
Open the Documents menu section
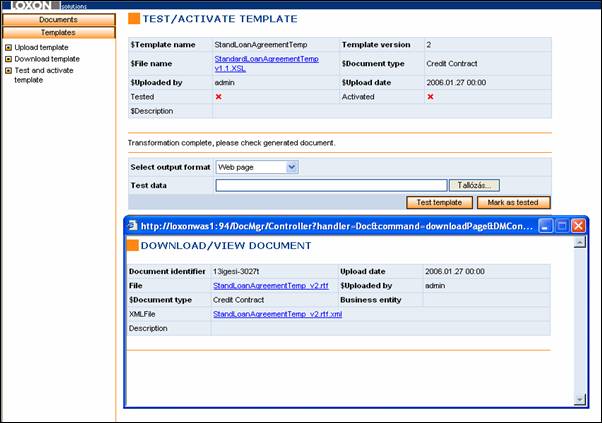pos(58,20)
